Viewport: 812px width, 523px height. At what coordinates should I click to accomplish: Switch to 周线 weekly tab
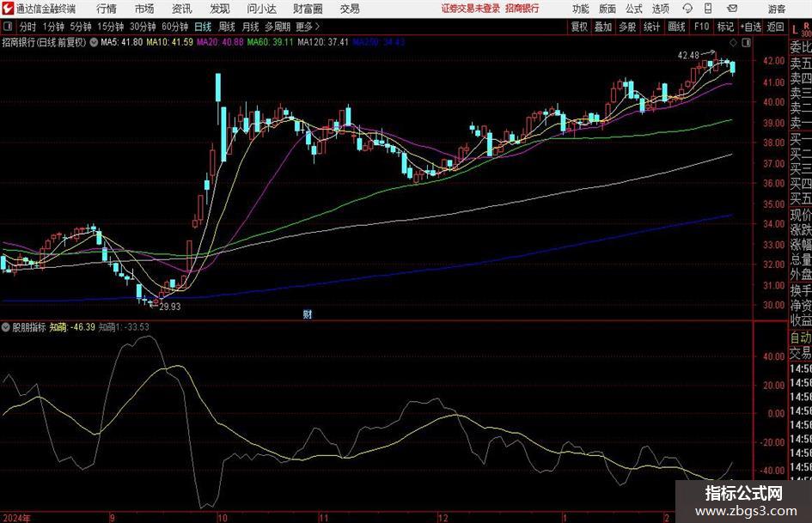[227, 27]
